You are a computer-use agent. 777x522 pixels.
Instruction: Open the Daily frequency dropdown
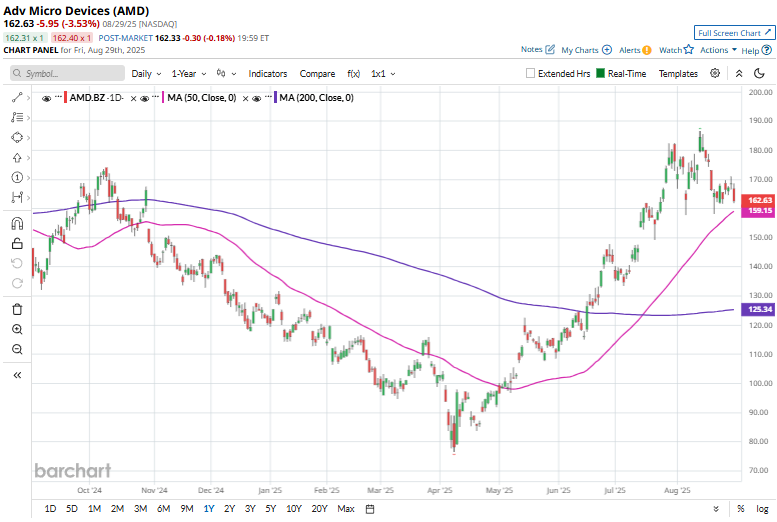point(146,73)
